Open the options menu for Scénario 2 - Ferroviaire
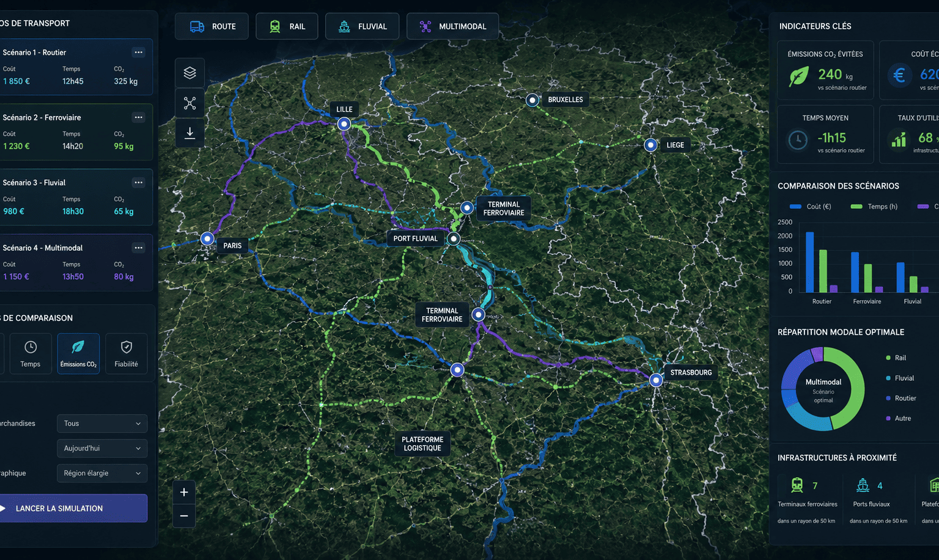 [x=139, y=117]
